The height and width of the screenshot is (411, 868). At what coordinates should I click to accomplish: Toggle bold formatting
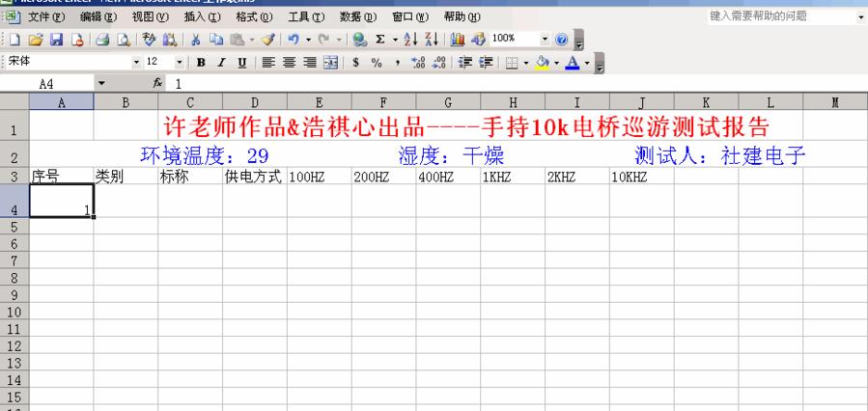pos(201,63)
